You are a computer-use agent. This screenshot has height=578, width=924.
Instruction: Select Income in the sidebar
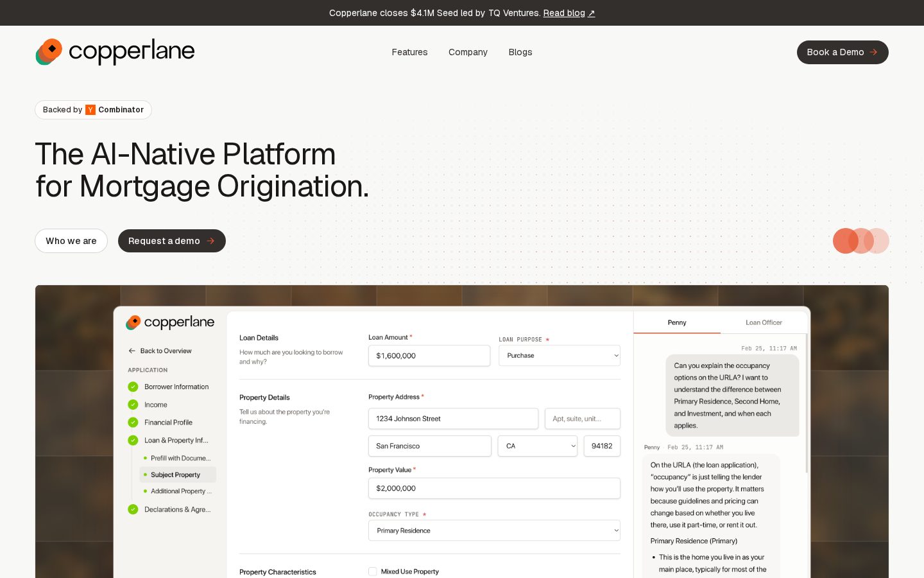[x=156, y=405]
